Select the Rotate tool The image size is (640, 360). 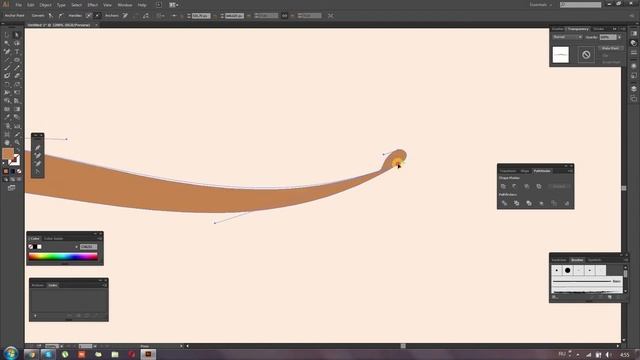[x=7, y=84]
